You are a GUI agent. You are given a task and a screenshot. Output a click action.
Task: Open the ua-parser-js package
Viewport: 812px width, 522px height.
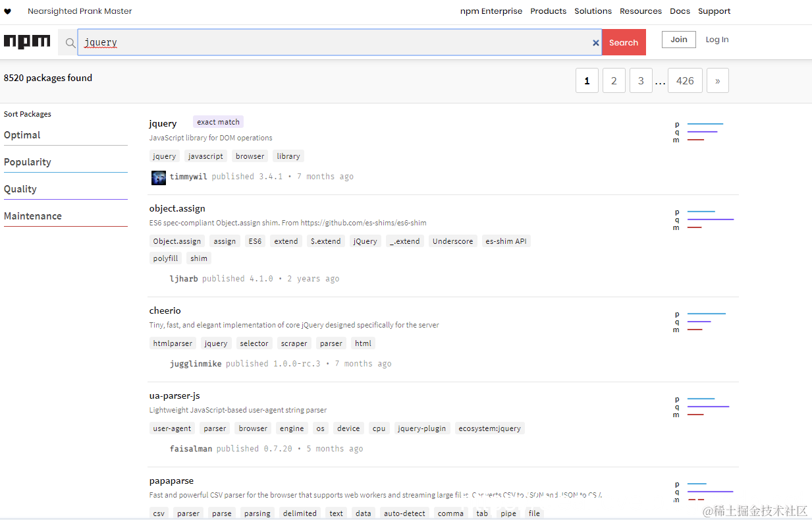tap(175, 395)
